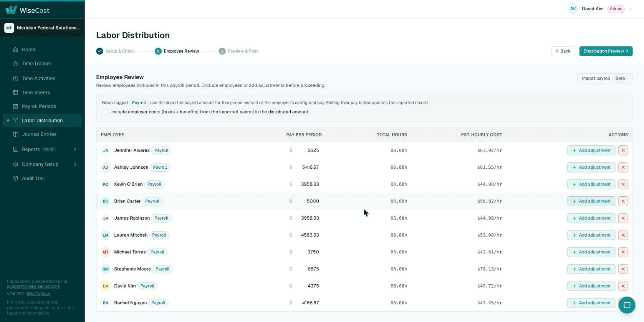This screenshot has height=322, width=644.
Task: Add adjustment for Brian Carter
Action: coord(591,201)
